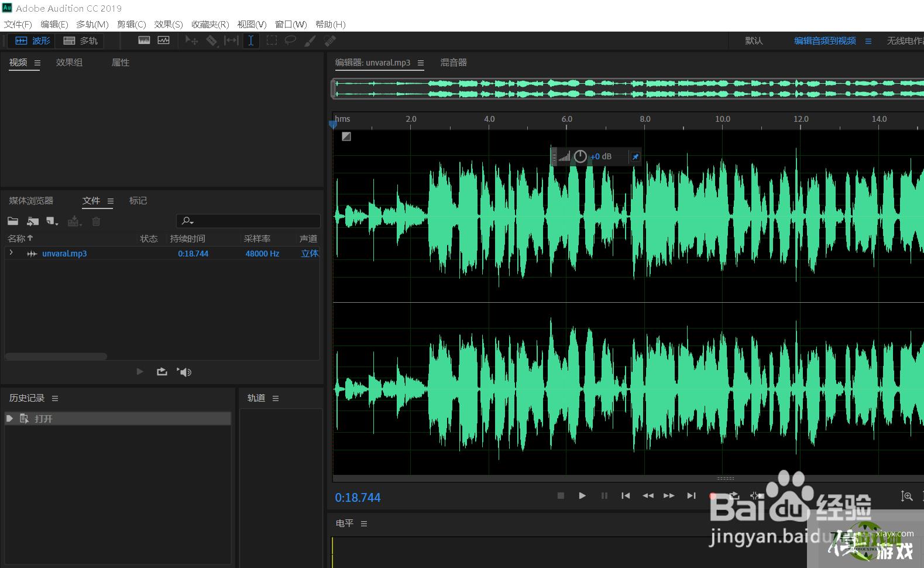Click the Rewind button
Viewport: 924px width, 568px height.
coord(648,495)
